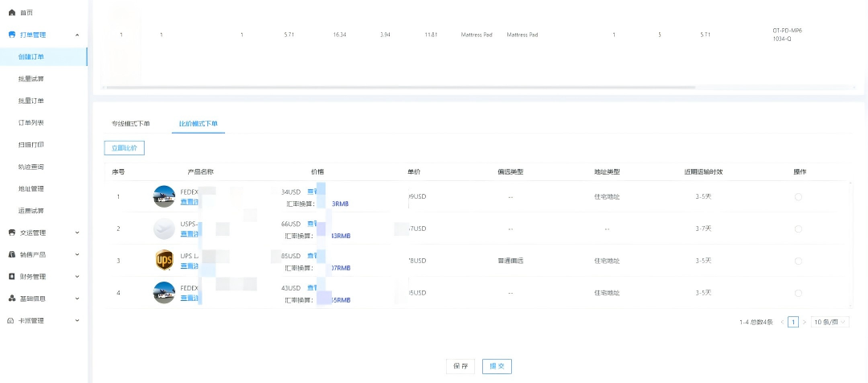The height and width of the screenshot is (383, 868).
Task: Click the 保存 button
Action: pos(461,366)
